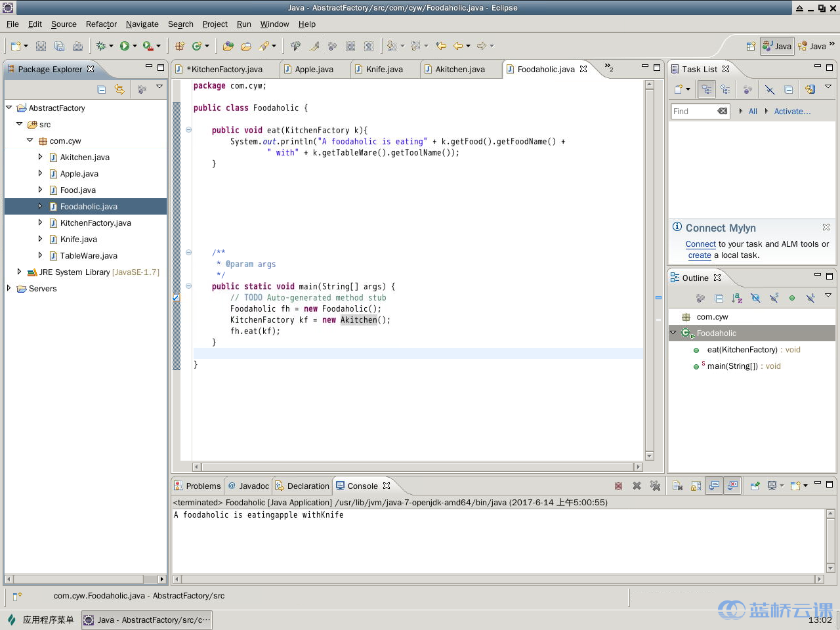Click the Clear Console icon
Screen dimensions: 840x630
(677, 486)
